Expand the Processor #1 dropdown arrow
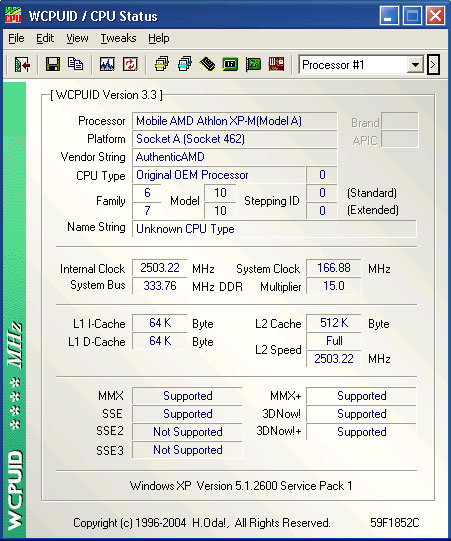The width and height of the screenshot is (451, 541). 415,65
